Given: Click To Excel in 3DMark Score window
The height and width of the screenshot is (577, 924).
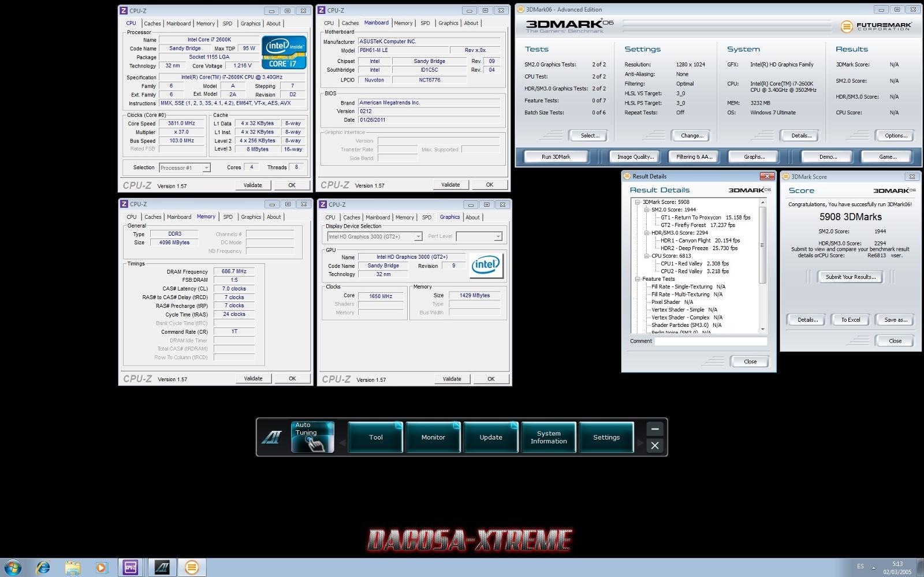Looking at the screenshot, I should pos(850,319).
